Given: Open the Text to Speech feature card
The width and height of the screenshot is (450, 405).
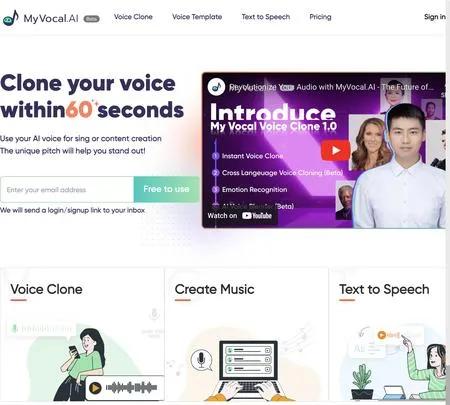Looking at the screenshot, I should pyautogui.click(x=388, y=334).
